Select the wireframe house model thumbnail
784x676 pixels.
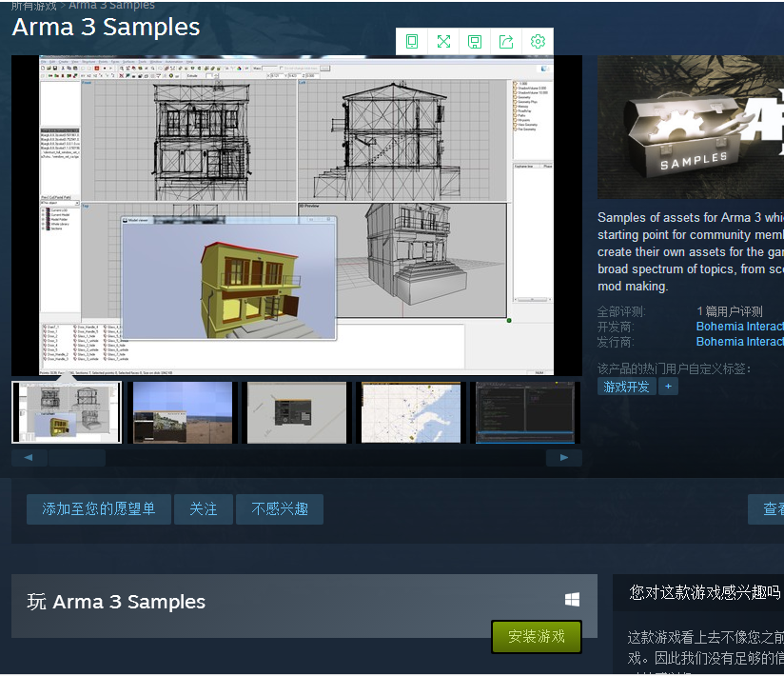(x=67, y=412)
